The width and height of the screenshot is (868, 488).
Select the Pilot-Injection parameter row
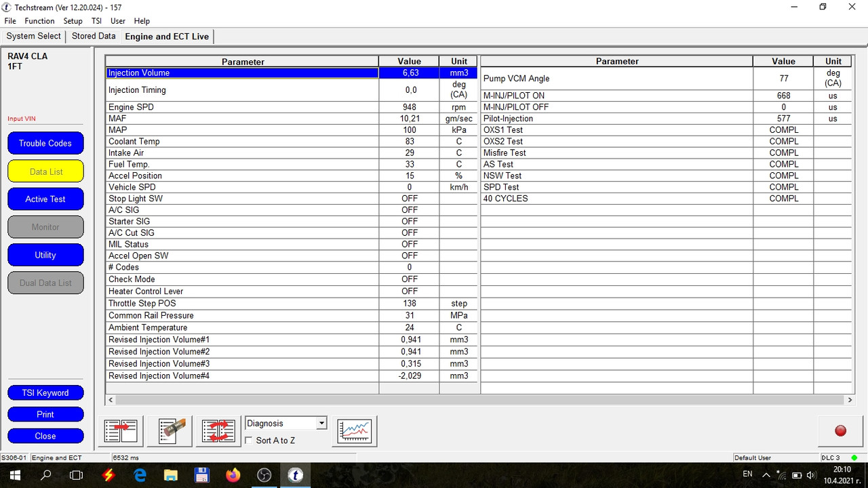tap(667, 119)
